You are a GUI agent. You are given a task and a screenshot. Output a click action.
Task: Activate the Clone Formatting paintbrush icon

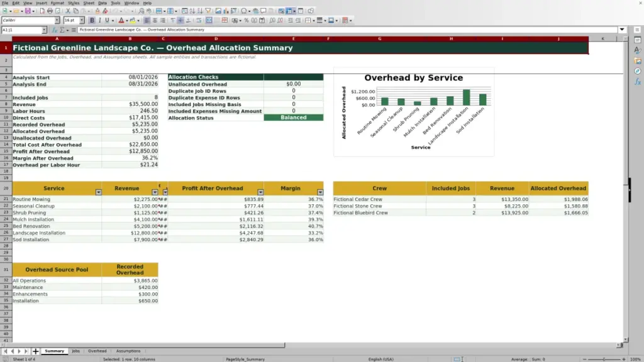(97, 11)
